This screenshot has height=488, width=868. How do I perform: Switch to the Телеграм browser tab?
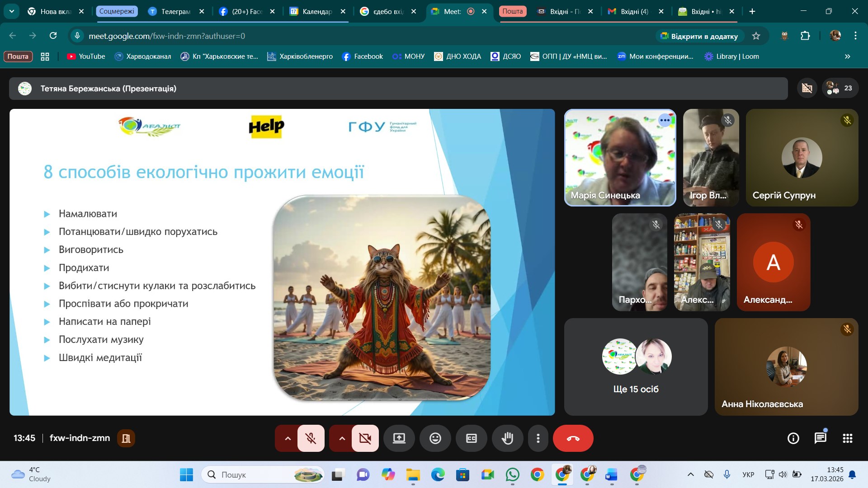coord(175,12)
